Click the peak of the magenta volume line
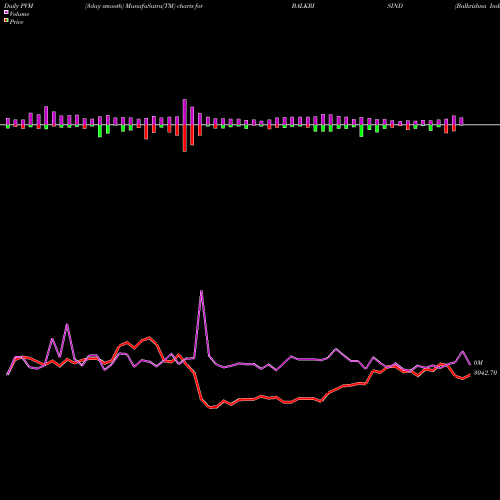500x500 pixels. (201, 291)
